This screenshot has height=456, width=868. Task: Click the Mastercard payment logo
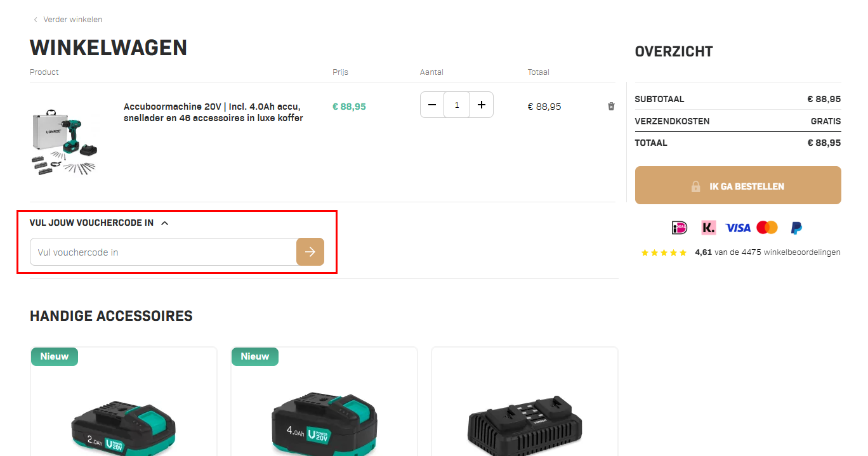pyautogui.click(x=767, y=228)
